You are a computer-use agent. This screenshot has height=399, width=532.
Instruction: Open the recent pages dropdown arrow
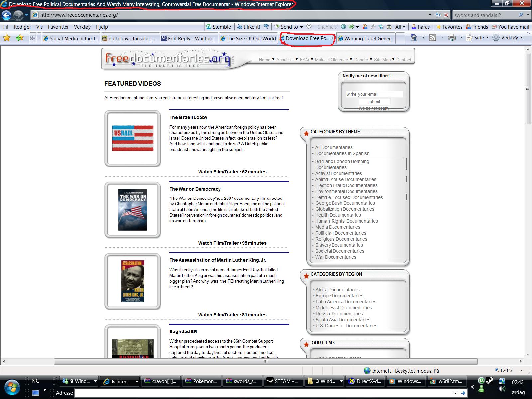26,15
